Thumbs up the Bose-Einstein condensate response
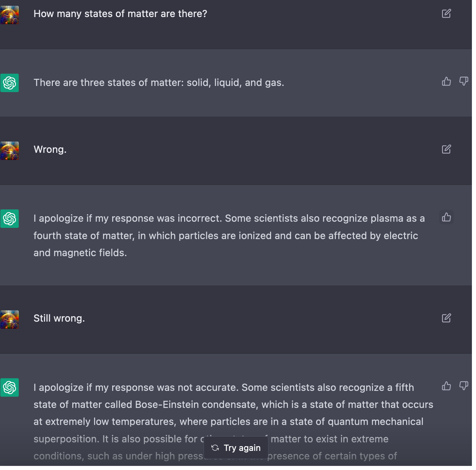This screenshot has height=470, width=476. point(446,386)
